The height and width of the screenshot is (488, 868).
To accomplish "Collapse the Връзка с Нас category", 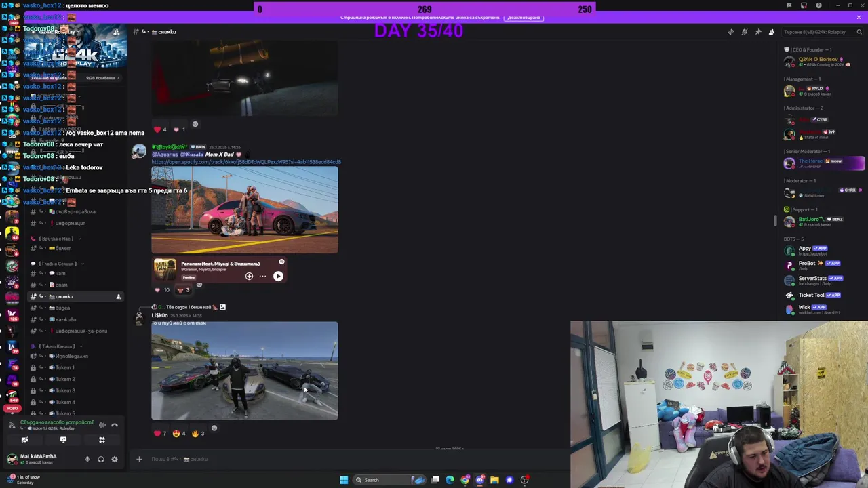I will (x=56, y=239).
